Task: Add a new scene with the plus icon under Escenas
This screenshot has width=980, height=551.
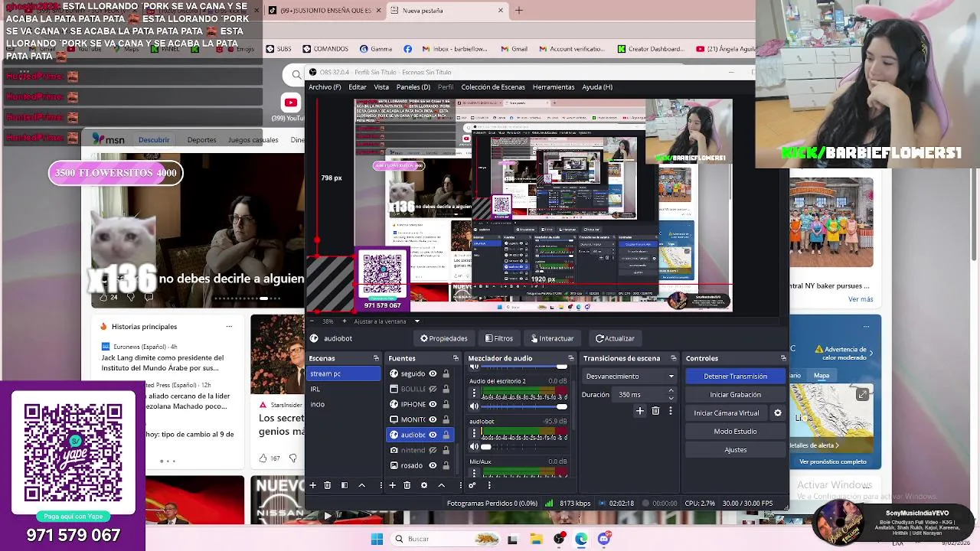Action: click(x=312, y=485)
